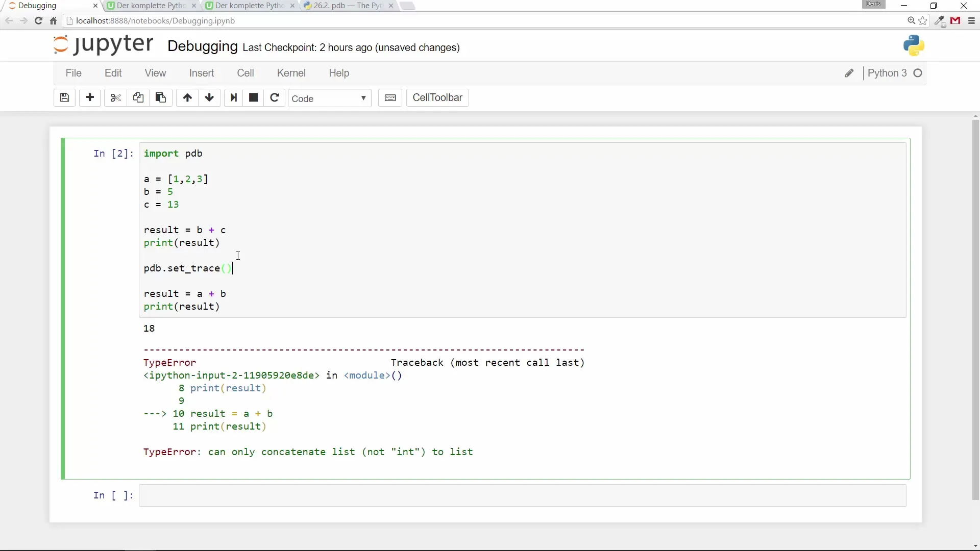Click the Gmail extension icon
Image resolution: width=980 pixels, height=551 pixels.
pyautogui.click(x=955, y=21)
